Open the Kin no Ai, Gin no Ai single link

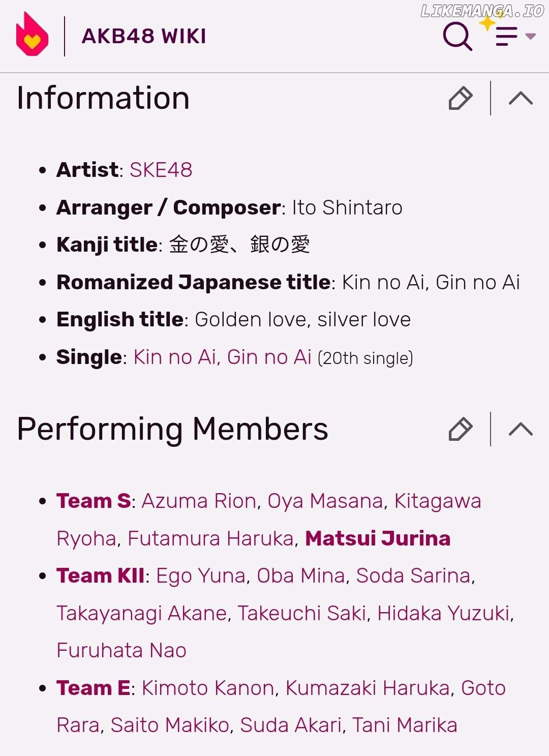click(x=222, y=357)
